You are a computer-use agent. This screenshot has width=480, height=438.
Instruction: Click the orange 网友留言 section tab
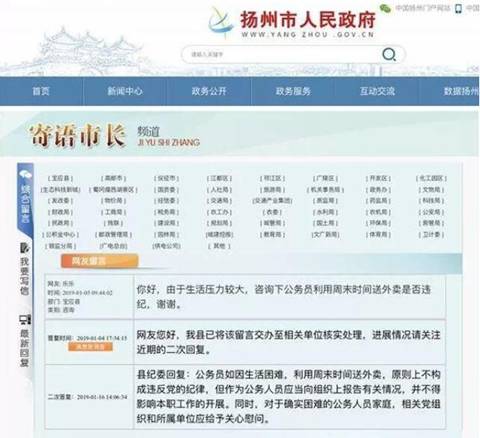(x=99, y=261)
